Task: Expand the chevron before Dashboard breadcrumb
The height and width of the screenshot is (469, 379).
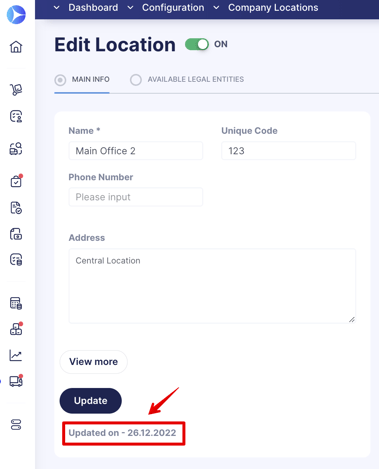Action: coord(57,7)
